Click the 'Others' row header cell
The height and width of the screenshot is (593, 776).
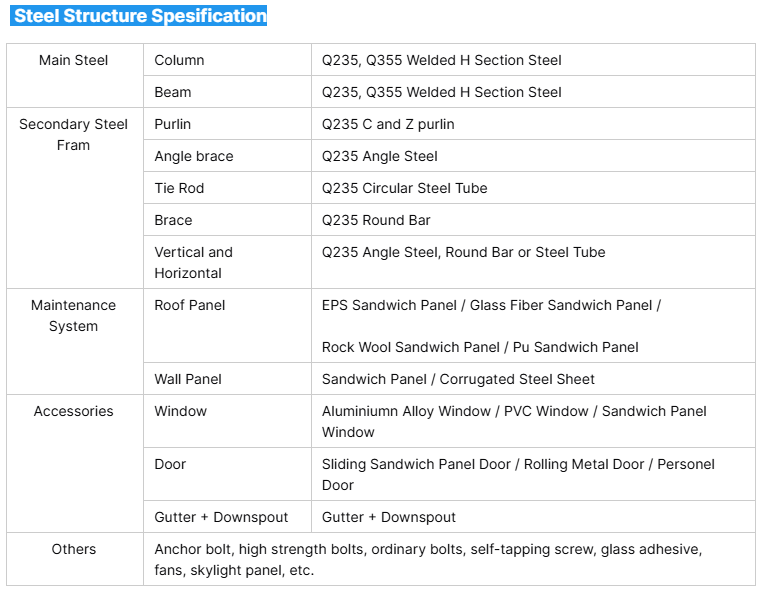[x=73, y=549]
